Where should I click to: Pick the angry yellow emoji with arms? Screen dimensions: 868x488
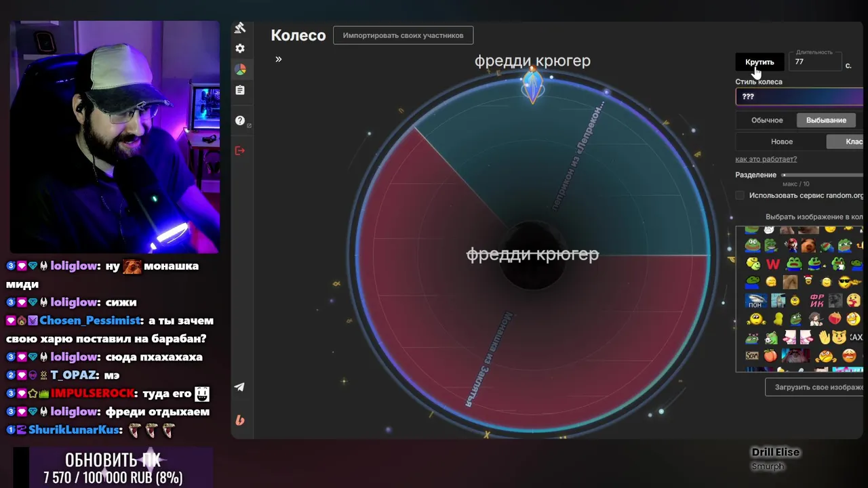[825, 357]
